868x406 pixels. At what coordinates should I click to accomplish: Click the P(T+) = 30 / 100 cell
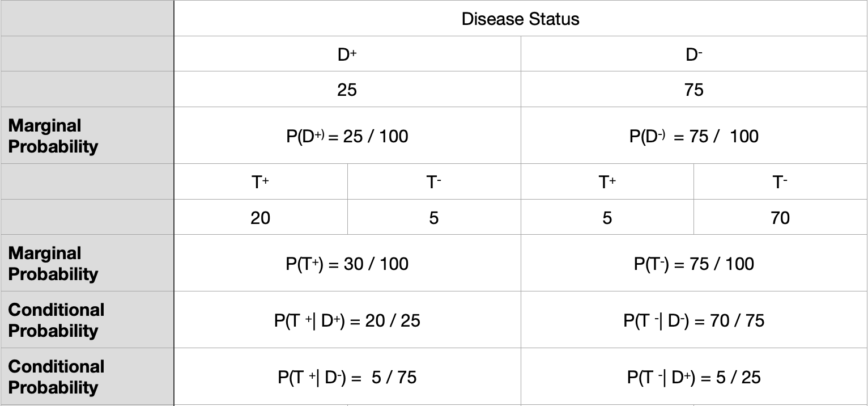click(347, 264)
